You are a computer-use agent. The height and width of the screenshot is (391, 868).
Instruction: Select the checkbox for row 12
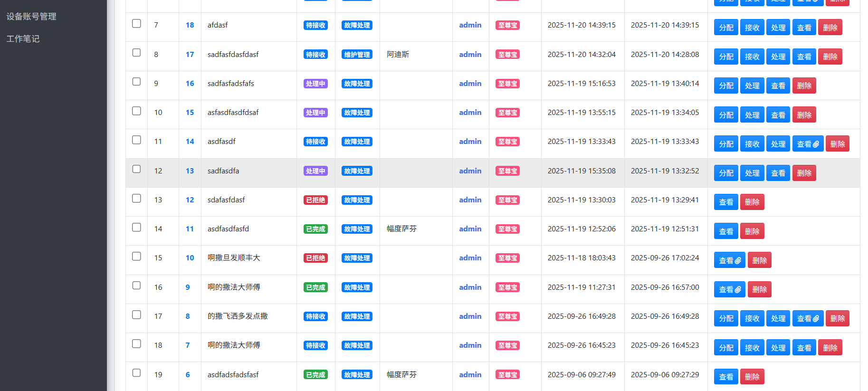tap(136, 169)
